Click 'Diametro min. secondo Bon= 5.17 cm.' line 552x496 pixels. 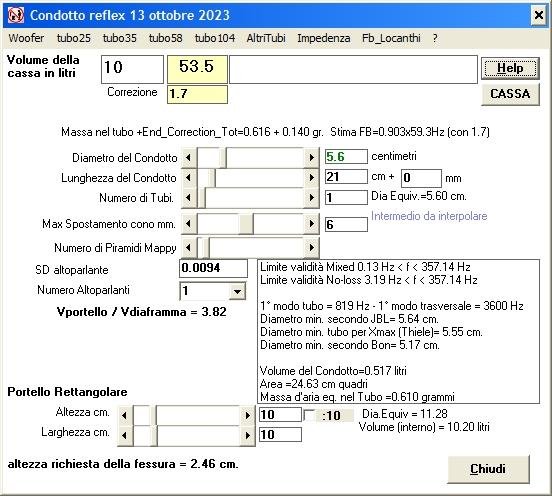click(350, 345)
